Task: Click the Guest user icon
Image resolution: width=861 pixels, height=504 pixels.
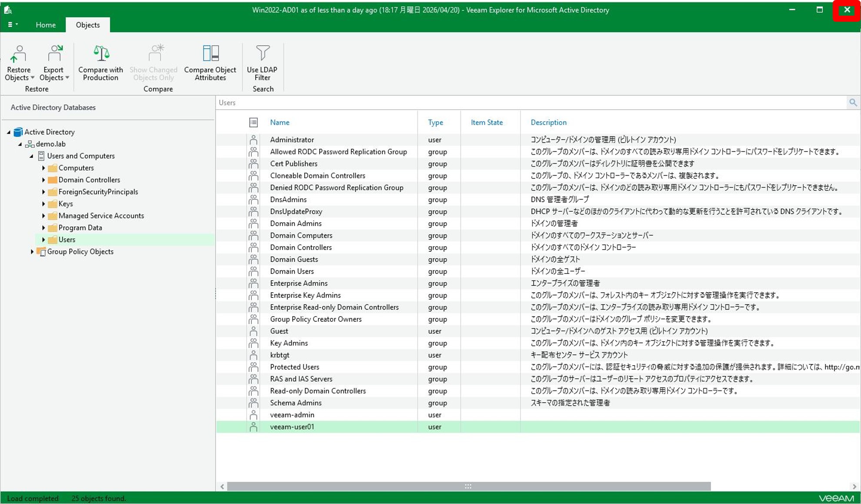Action: (x=254, y=331)
